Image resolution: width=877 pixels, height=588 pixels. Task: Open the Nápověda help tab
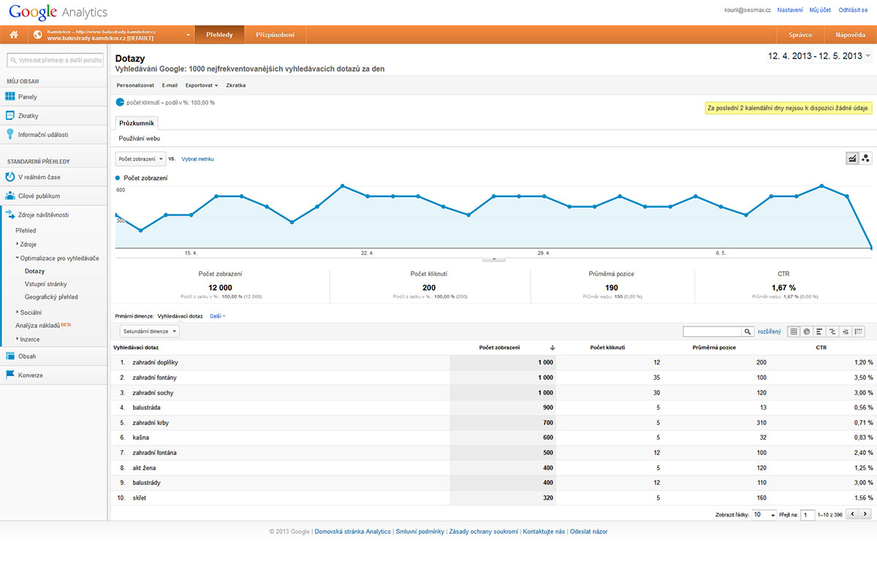(850, 35)
